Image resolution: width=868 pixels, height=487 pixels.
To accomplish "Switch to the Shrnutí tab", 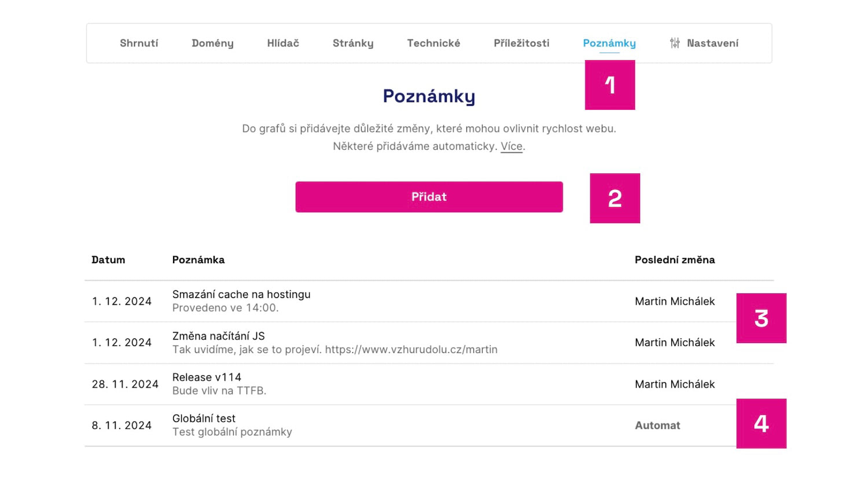I will coord(139,43).
